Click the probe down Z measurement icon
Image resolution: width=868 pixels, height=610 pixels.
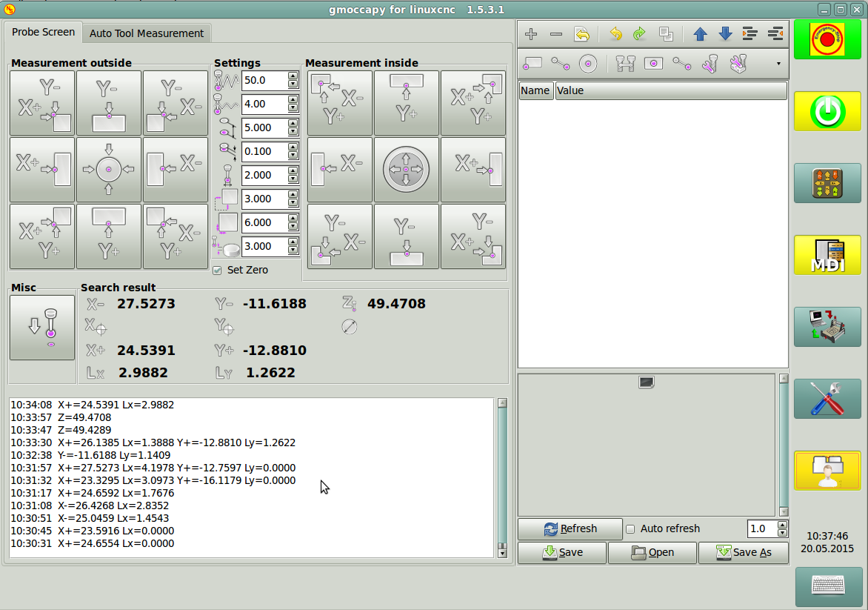[x=42, y=328]
